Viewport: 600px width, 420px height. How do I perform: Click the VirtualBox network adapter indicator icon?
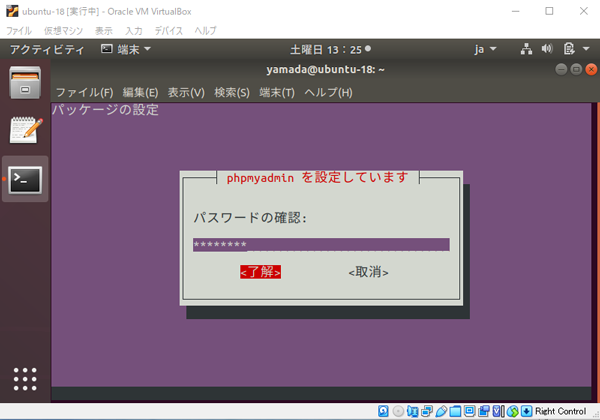(427, 411)
